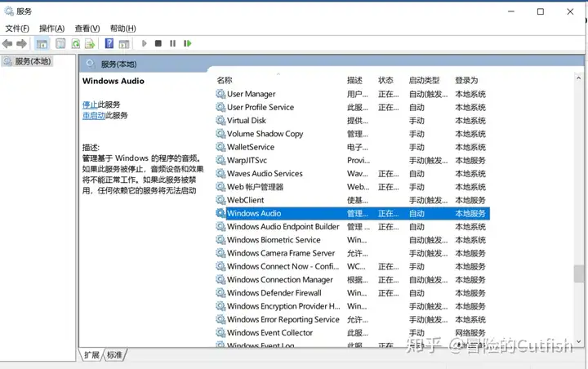Click gear icon beside Volume Shadow Copy

[220, 134]
